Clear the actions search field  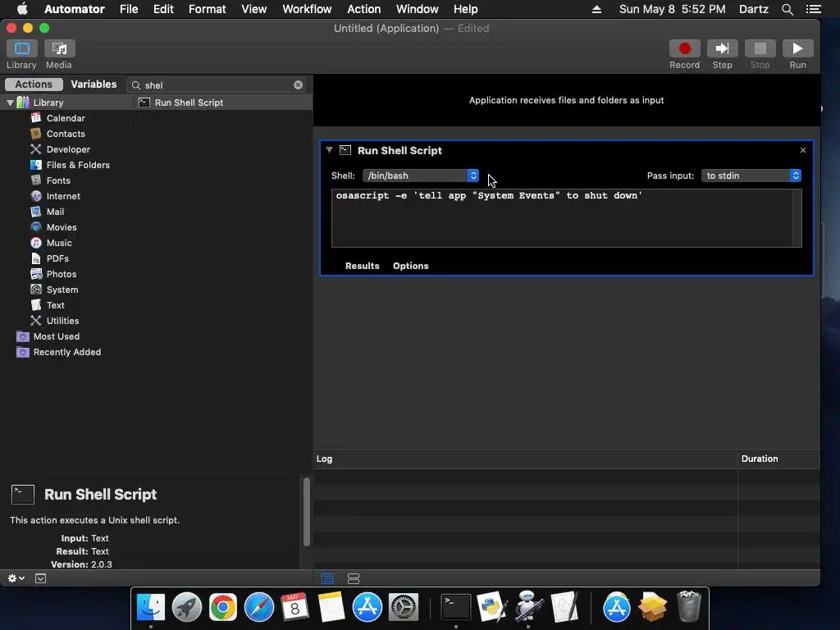pos(299,85)
